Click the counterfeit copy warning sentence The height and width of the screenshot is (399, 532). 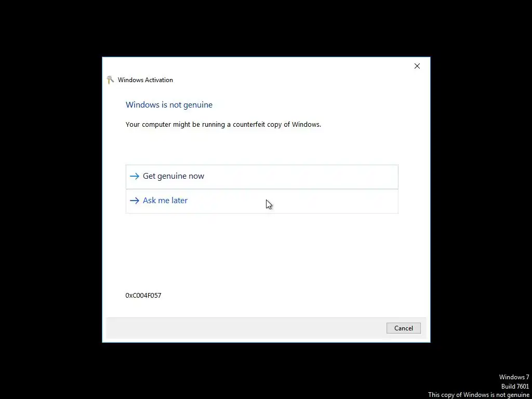pyautogui.click(x=223, y=125)
